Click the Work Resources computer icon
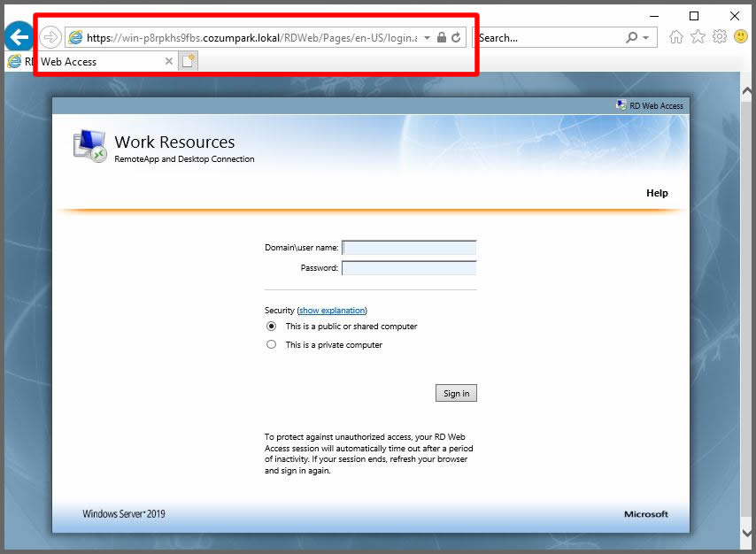The width and height of the screenshot is (756, 554). tap(90, 146)
